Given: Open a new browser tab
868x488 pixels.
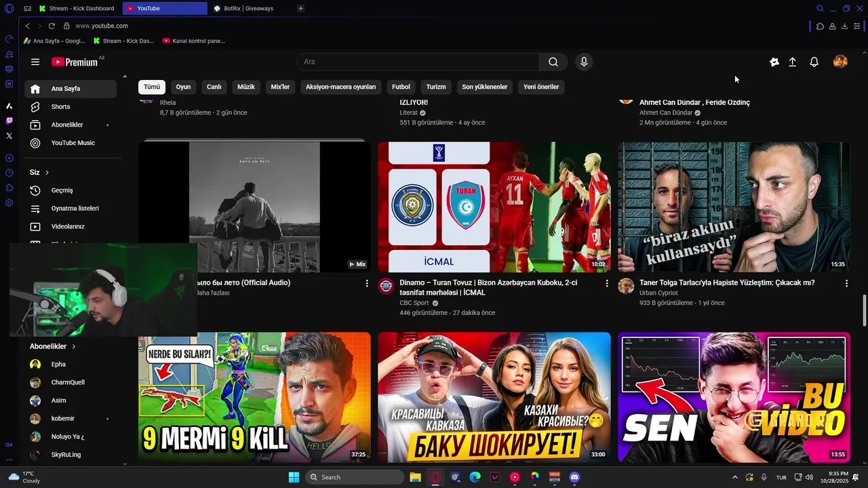Looking at the screenshot, I should click(300, 8).
